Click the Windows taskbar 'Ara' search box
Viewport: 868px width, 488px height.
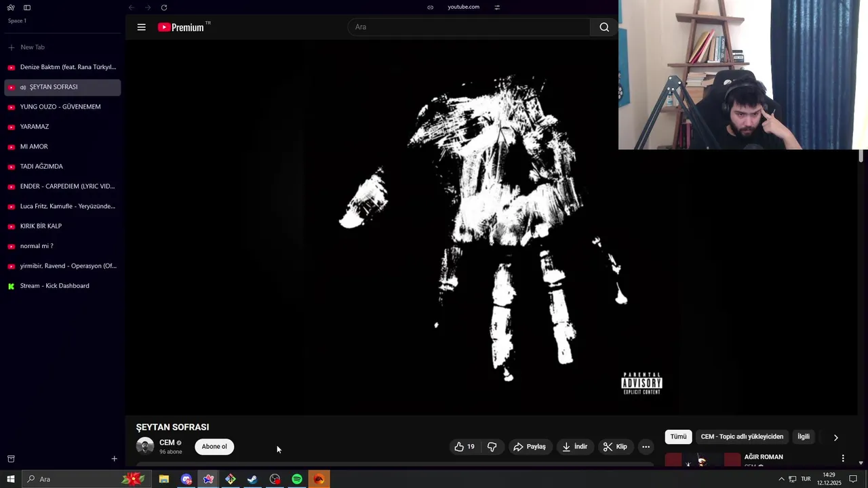pos(88,479)
